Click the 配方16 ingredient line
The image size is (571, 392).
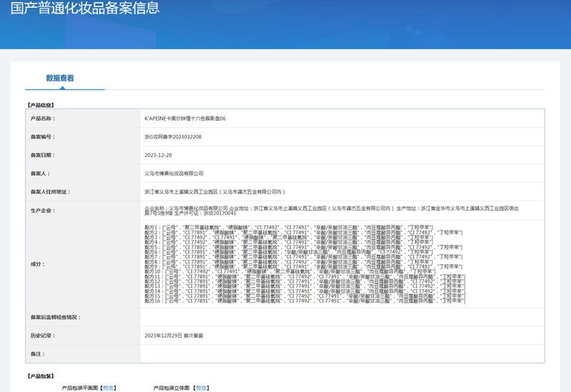[x=305, y=301]
